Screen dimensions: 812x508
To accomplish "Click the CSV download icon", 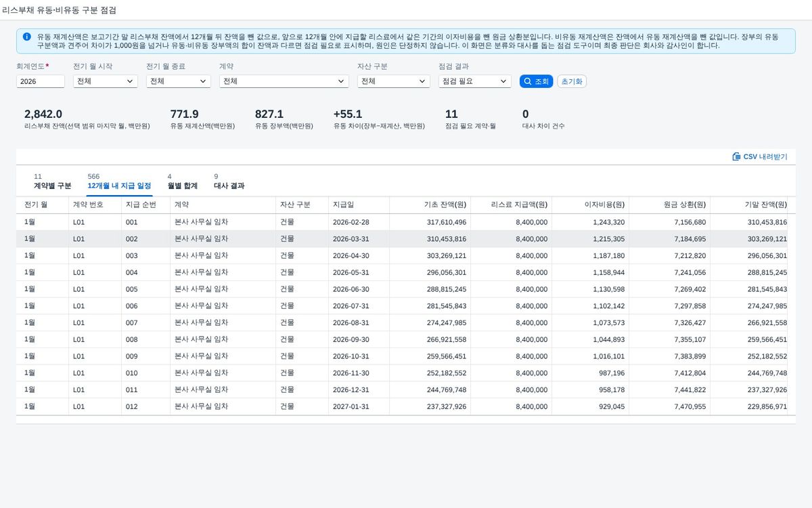I will coord(736,156).
